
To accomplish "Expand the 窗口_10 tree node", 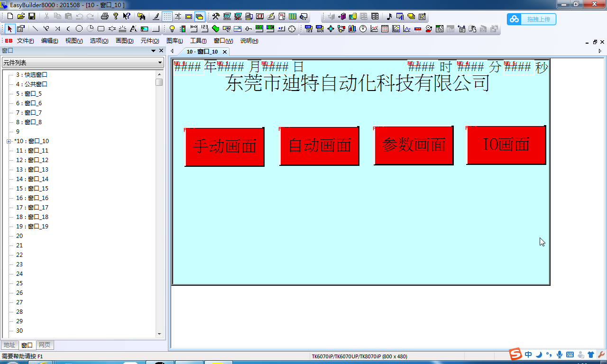I will [x=9, y=141].
